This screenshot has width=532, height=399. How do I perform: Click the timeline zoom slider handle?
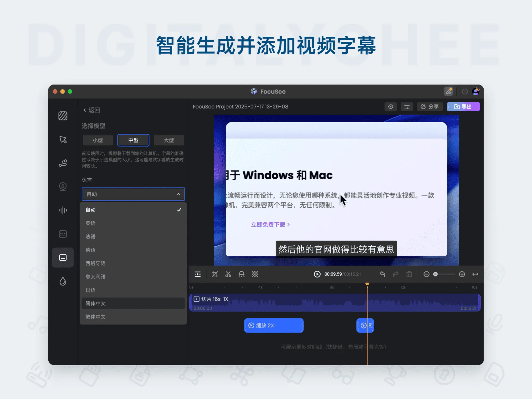[x=435, y=274]
